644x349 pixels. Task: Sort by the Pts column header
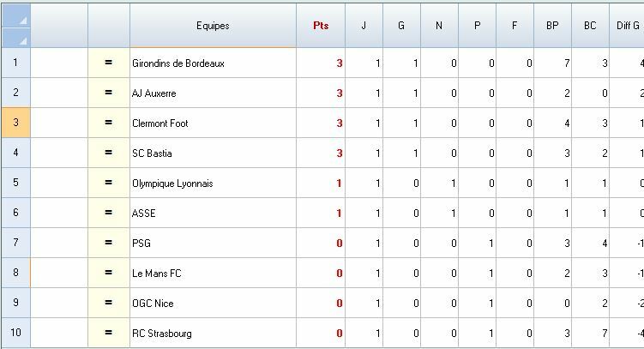[320, 26]
